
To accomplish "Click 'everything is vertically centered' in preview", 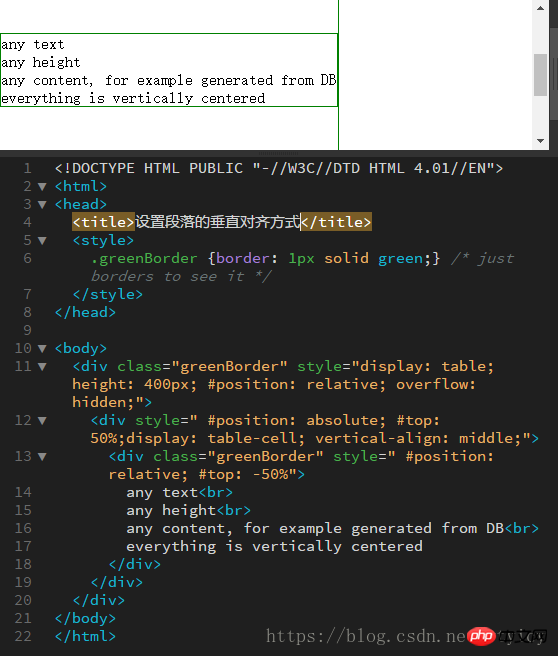I will [133, 98].
